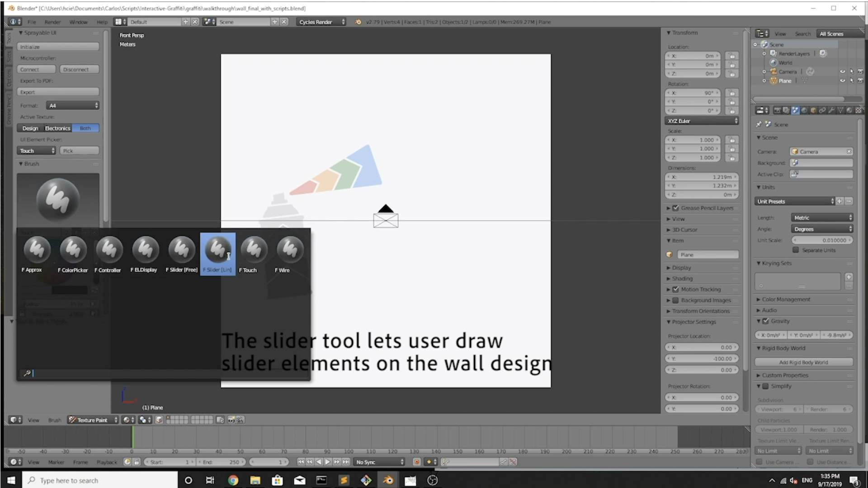
Task: Select the F Slider [Lin] brush
Action: click(217, 254)
